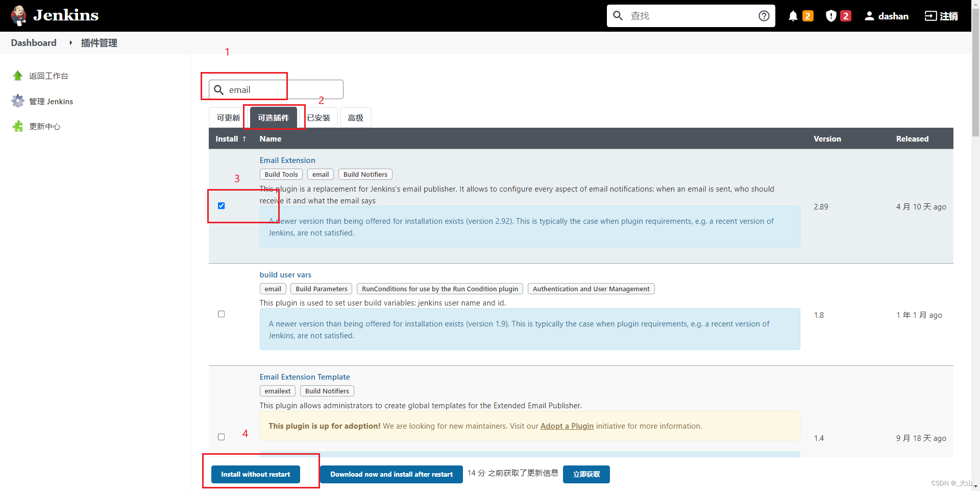Click the green puzzle 更新中心 icon
The height and width of the screenshot is (491, 980).
(18, 126)
